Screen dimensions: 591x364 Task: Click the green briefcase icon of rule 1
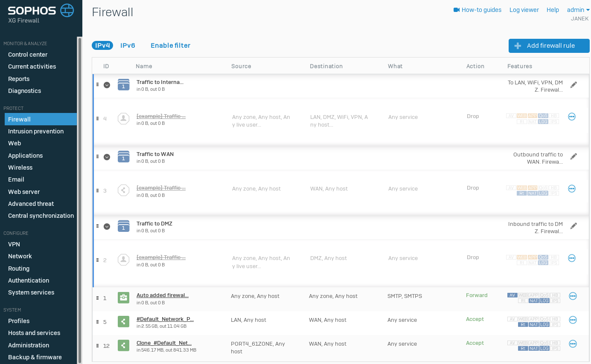click(x=123, y=298)
